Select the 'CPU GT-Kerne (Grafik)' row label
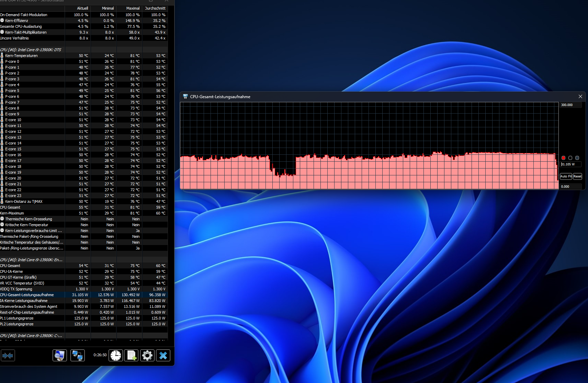Image resolution: width=588 pixels, height=383 pixels. (18, 277)
